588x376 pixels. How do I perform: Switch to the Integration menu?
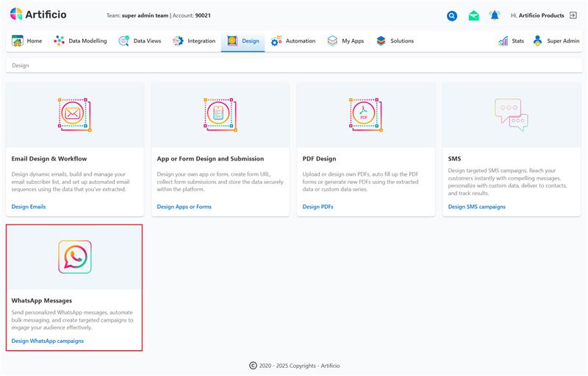point(201,41)
